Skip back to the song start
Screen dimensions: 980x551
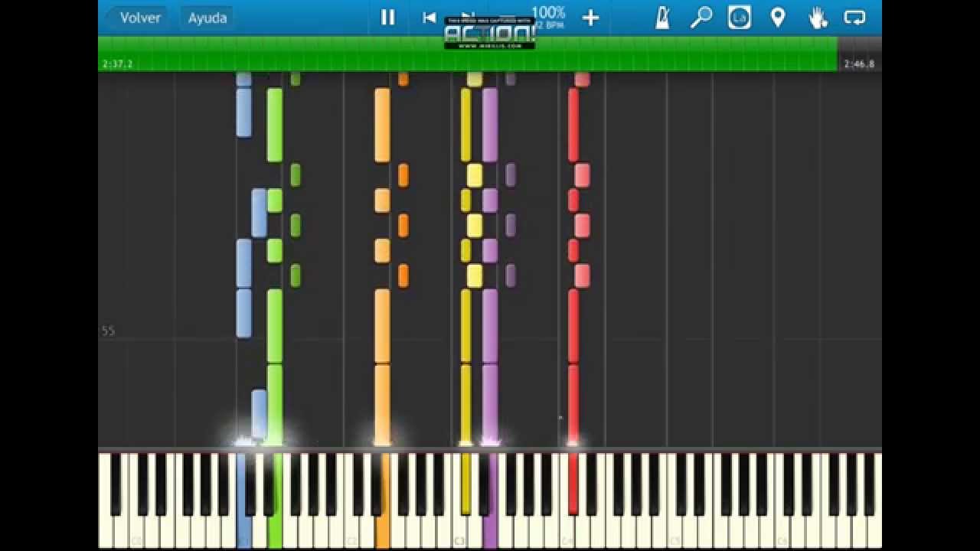(x=430, y=18)
